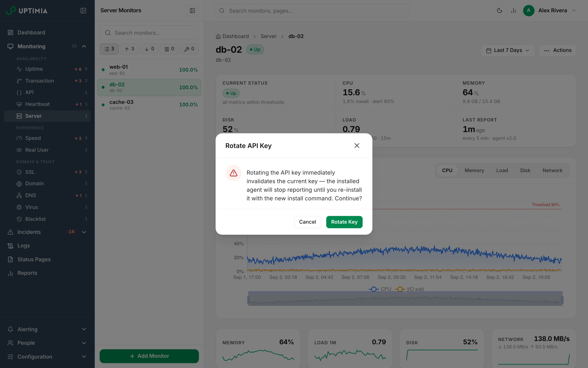
Task: Click red warning triangle icon
Action: [x=233, y=173]
